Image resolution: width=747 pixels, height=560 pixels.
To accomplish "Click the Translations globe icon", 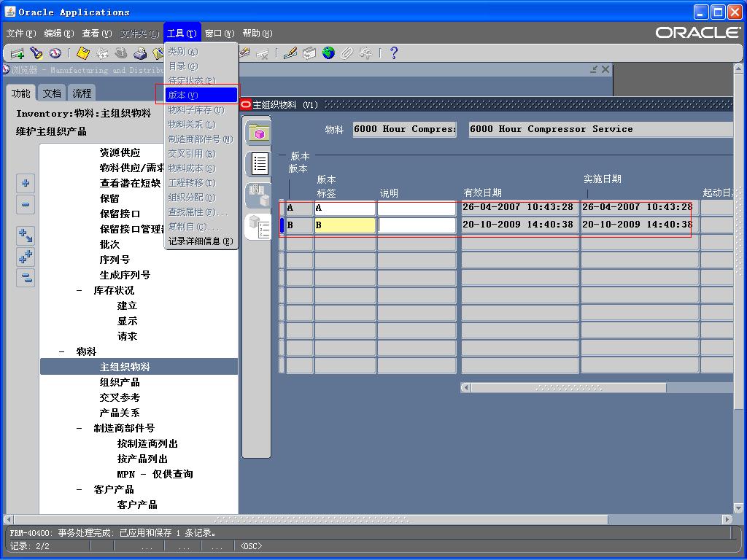I will coord(328,53).
